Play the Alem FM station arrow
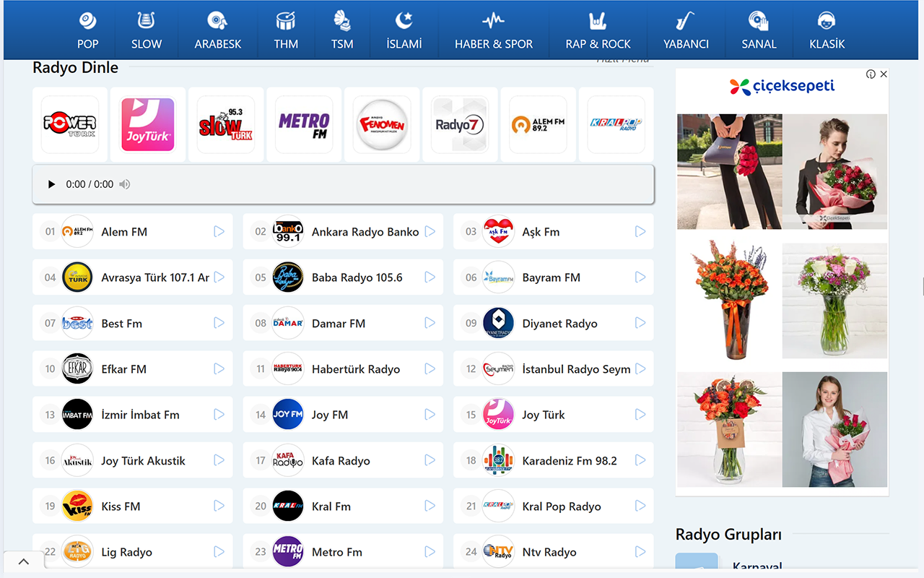 click(x=219, y=232)
